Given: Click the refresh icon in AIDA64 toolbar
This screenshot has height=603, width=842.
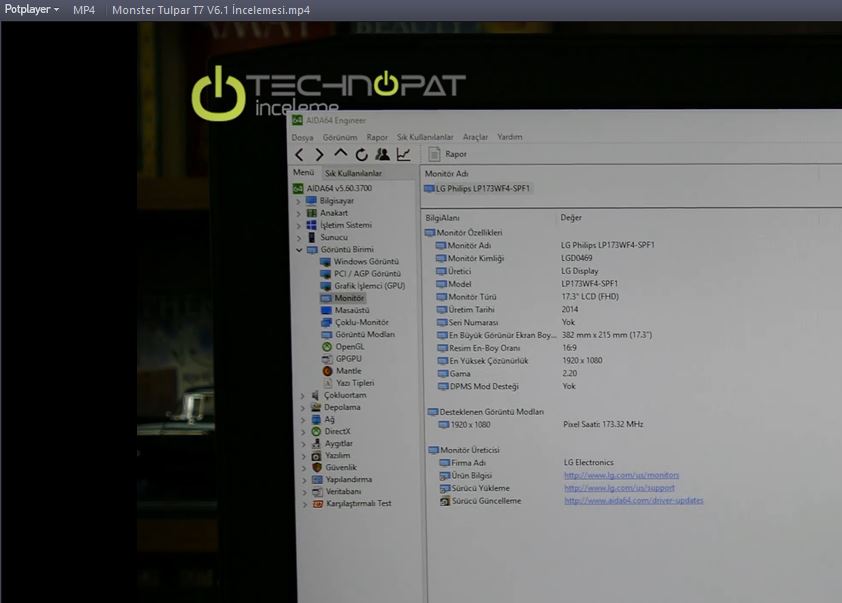Looking at the screenshot, I should point(361,155).
